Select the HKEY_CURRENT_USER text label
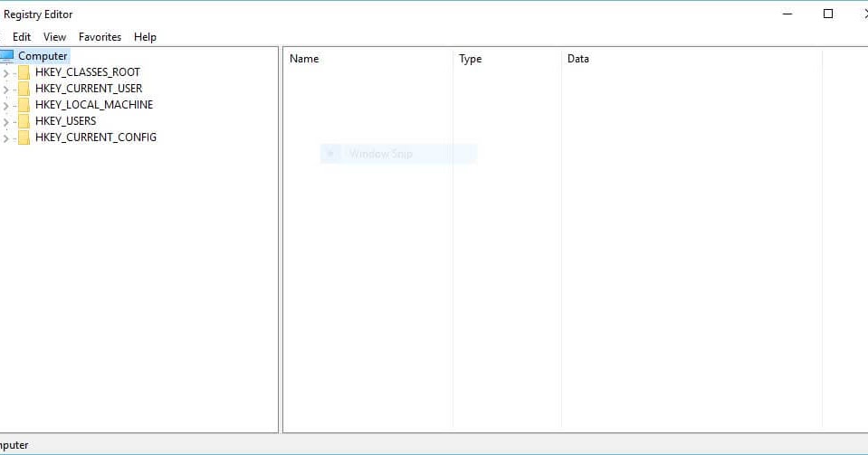 coord(89,89)
